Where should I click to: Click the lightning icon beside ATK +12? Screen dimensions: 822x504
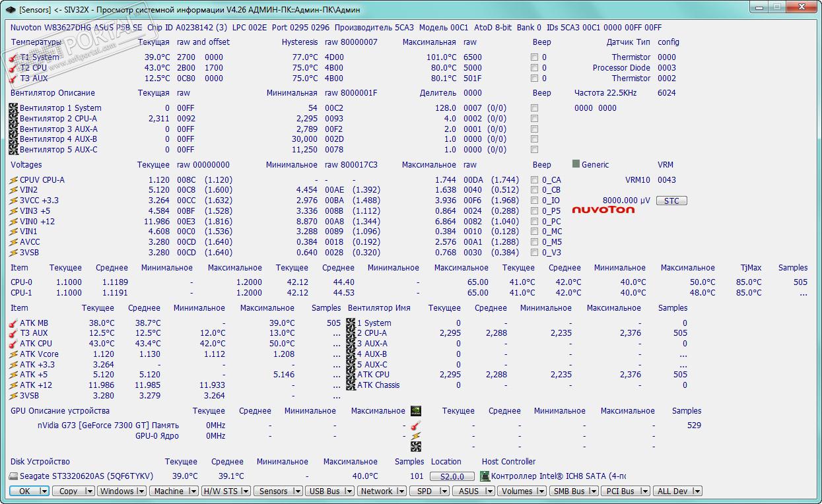coord(14,385)
